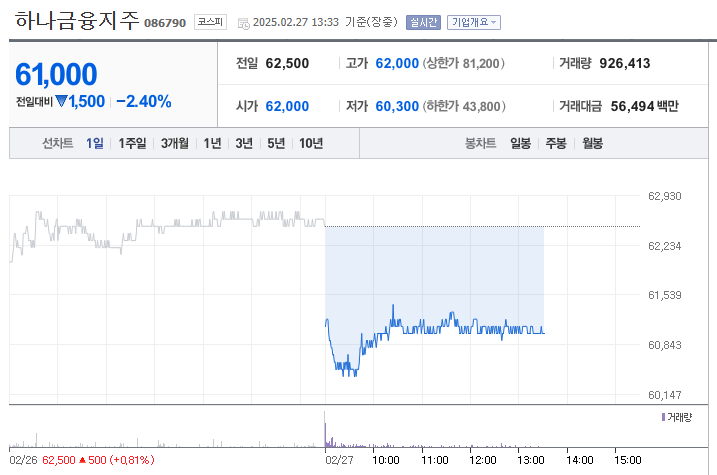Screen dimensions: 717x475
Task: Click the 상한가 81,200 text
Action: click(464, 63)
